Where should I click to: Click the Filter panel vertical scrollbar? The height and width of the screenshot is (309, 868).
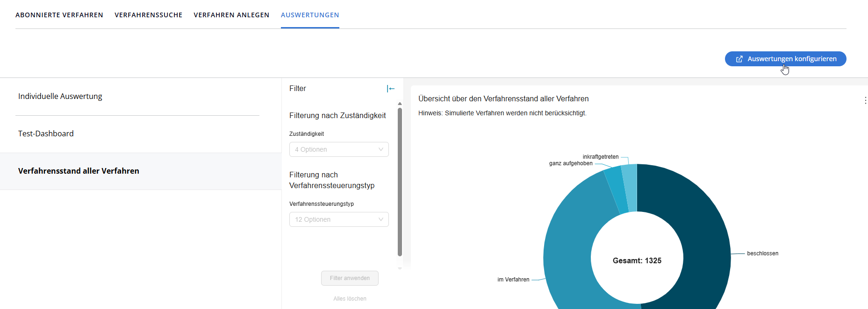coord(400,182)
